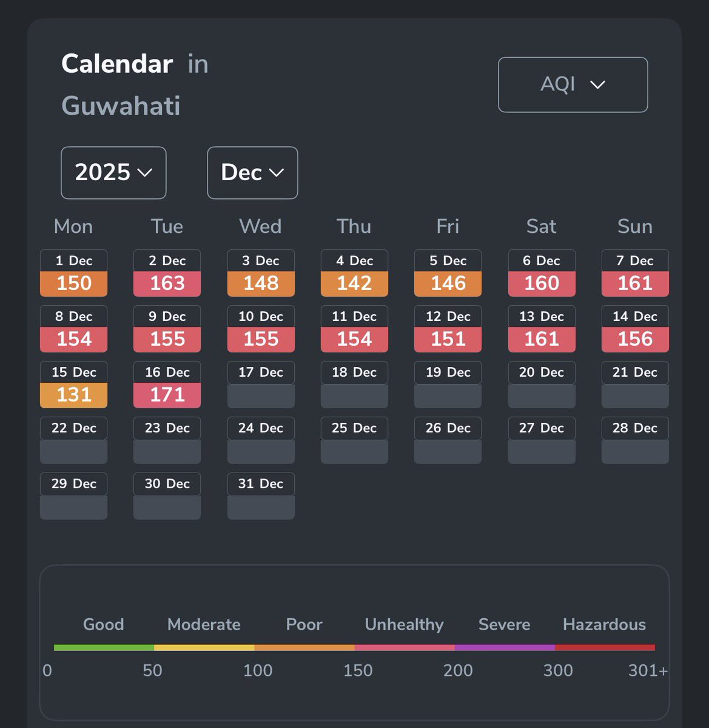The image size is (709, 728).
Task: Select the 1 Dec calendar cell
Action: 73,272
